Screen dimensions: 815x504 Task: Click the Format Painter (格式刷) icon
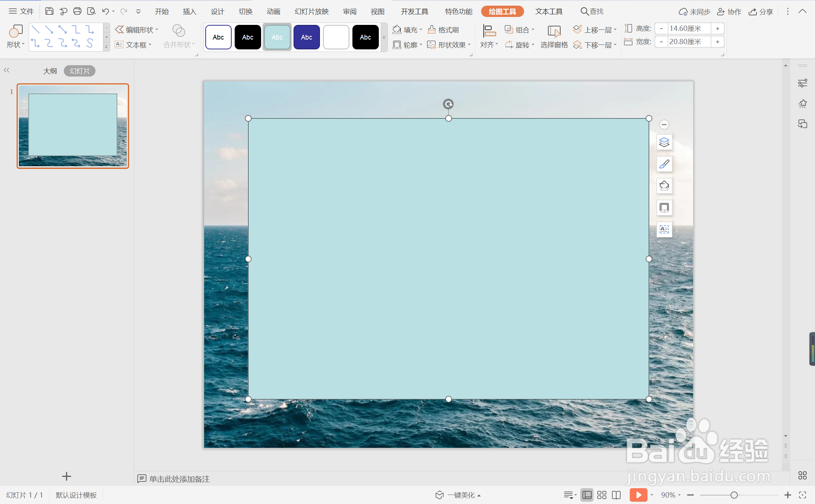432,29
